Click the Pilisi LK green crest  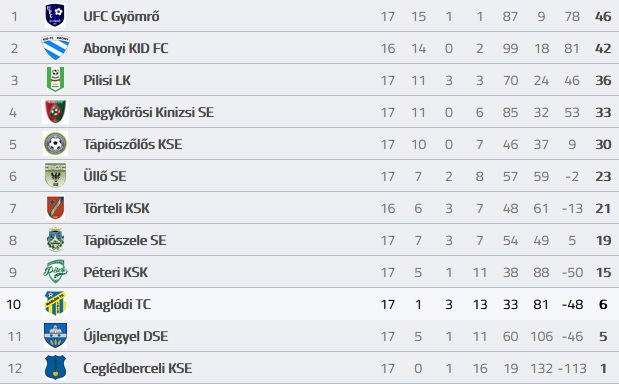pyautogui.click(x=55, y=80)
